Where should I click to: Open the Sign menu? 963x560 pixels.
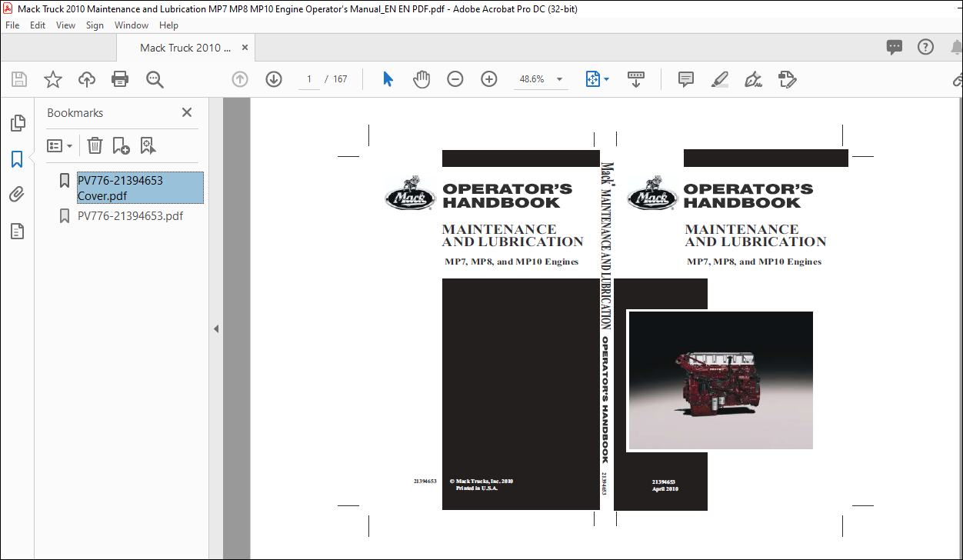[95, 25]
